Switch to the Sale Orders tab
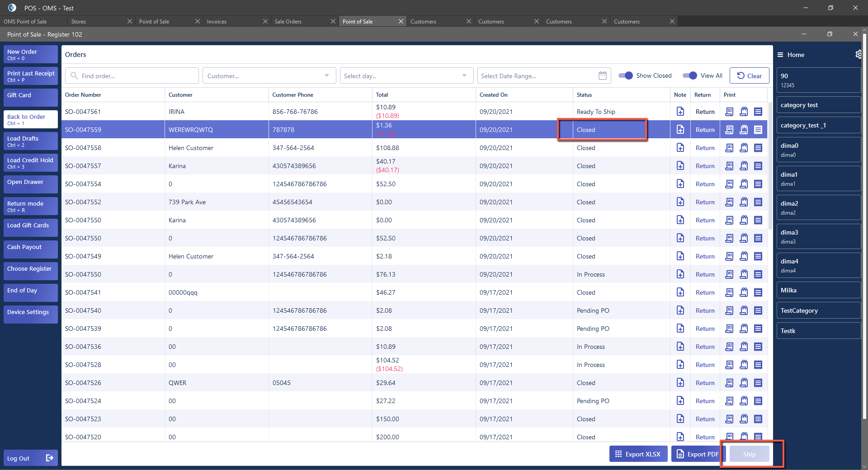 tap(288, 21)
